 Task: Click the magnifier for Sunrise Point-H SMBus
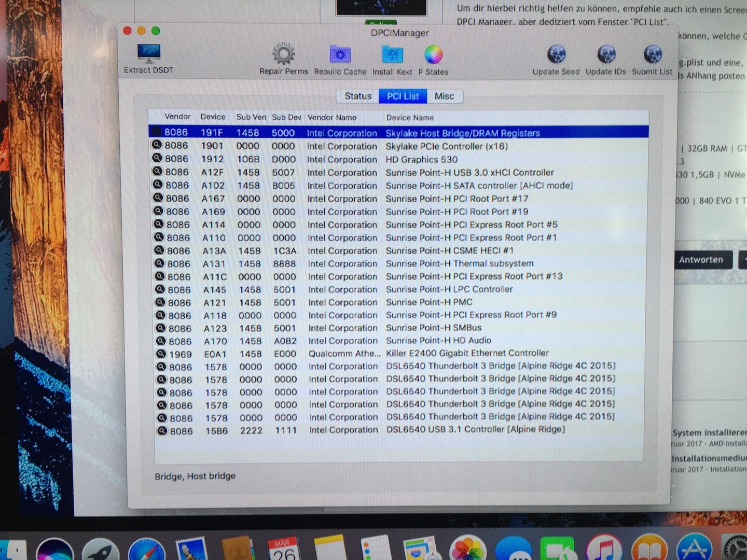click(x=161, y=328)
